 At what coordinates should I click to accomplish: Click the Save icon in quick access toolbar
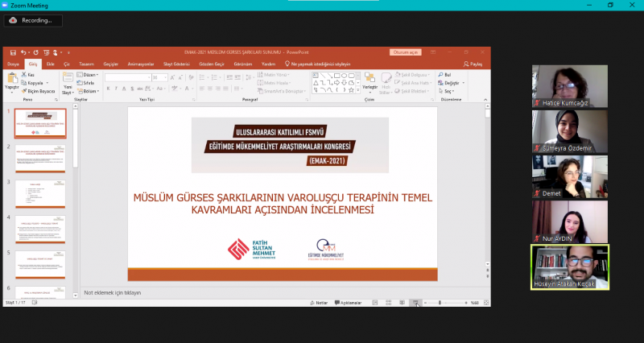(14, 52)
